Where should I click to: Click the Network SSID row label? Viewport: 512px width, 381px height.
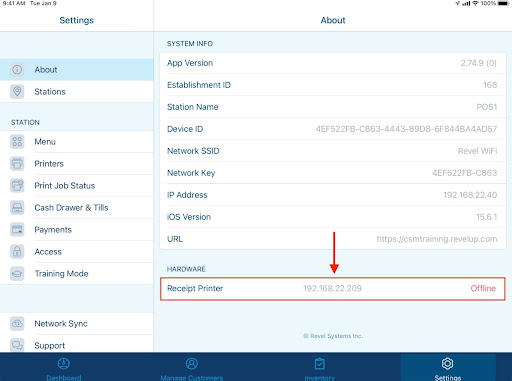click(193, 151)
